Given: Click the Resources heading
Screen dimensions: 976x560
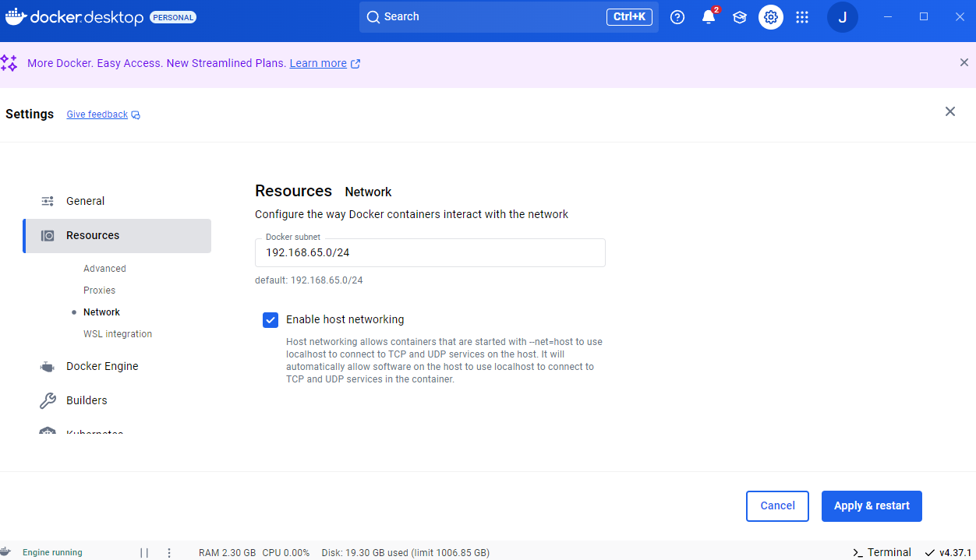Looking at the screenshot, I should 293,191.
